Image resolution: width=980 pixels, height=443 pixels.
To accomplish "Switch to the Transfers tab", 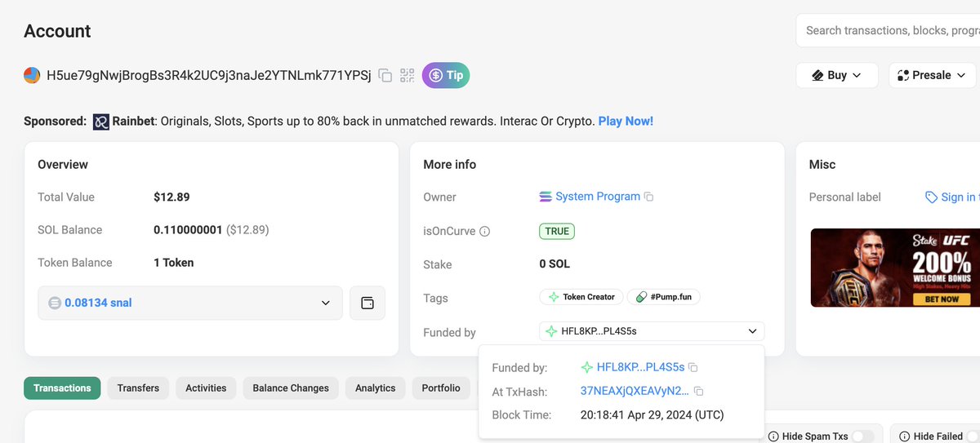I will pos(138,388).
